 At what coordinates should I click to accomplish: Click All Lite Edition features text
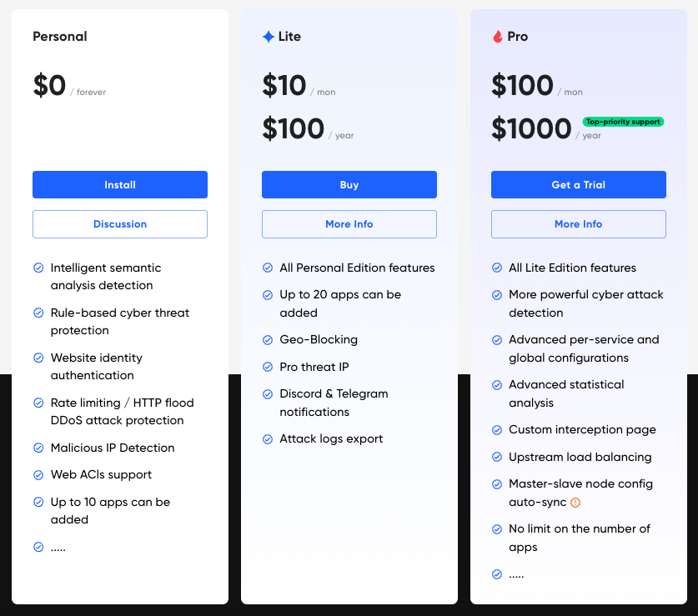point(572,268)
